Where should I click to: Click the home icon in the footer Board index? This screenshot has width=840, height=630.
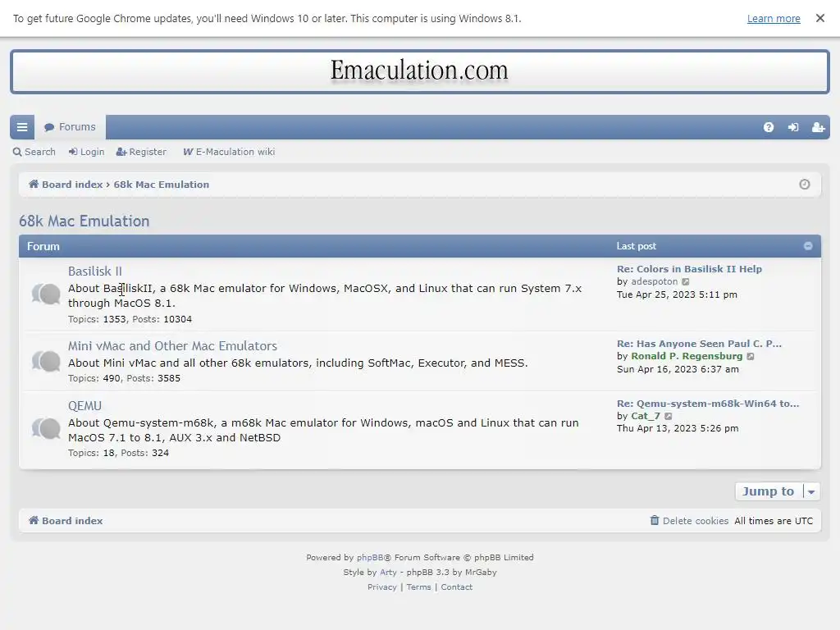pyautogui.click(x=34, y=520)
